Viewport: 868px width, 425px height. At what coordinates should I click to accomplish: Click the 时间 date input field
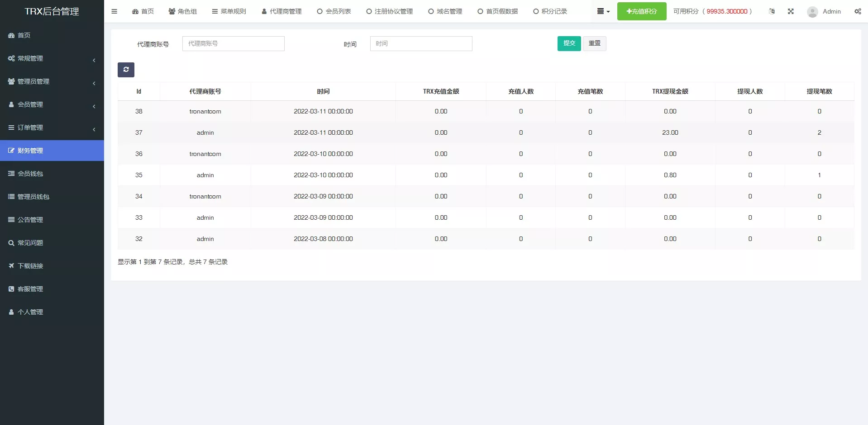pyautogui.click(x=421, y=43)
